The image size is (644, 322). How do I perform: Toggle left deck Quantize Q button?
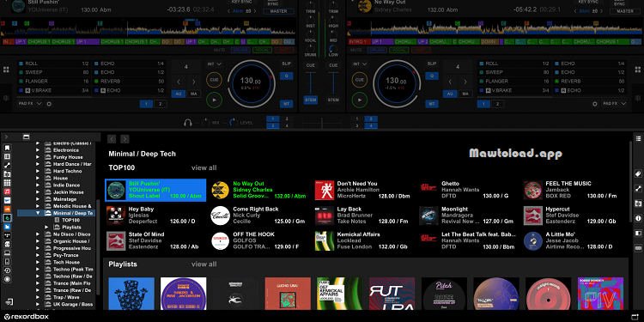coord(286,76)
